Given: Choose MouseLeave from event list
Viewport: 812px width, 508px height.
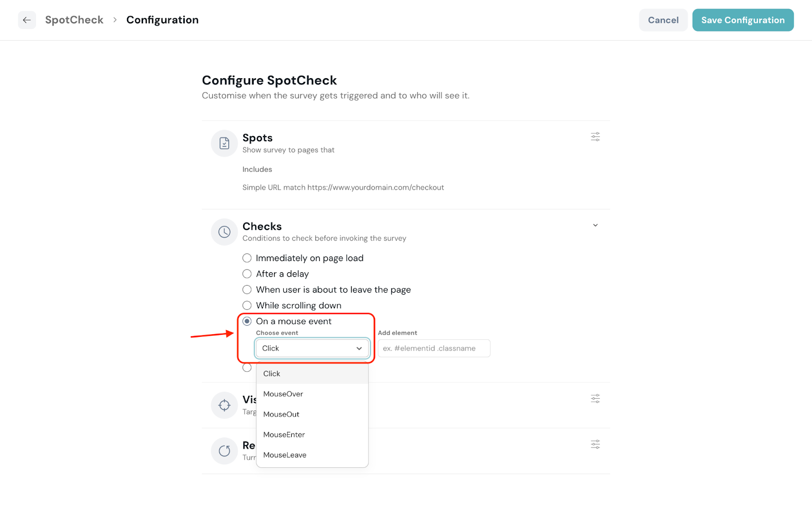Looking at the screenshot, I should 285,455.
